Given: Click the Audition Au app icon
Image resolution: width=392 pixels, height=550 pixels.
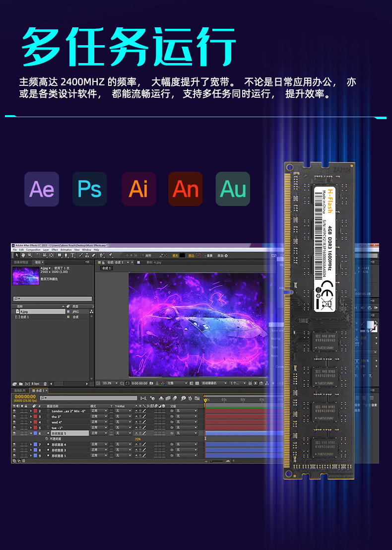Looking at the screenshot, I should (233, 189).
